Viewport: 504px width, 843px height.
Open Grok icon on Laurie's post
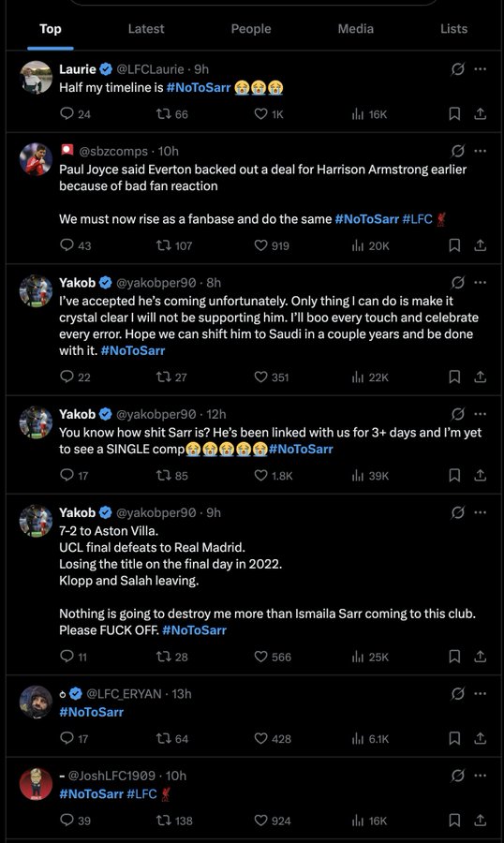(458, 68)
